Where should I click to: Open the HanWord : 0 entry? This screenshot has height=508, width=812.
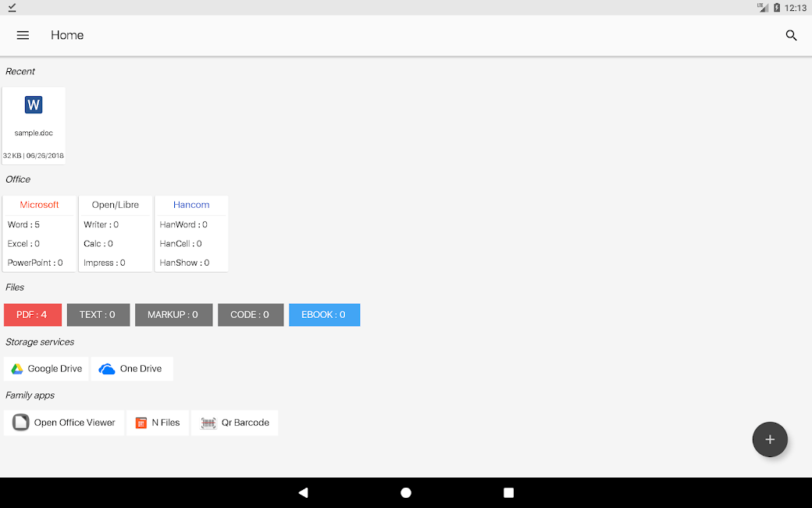tap(183, 224)
